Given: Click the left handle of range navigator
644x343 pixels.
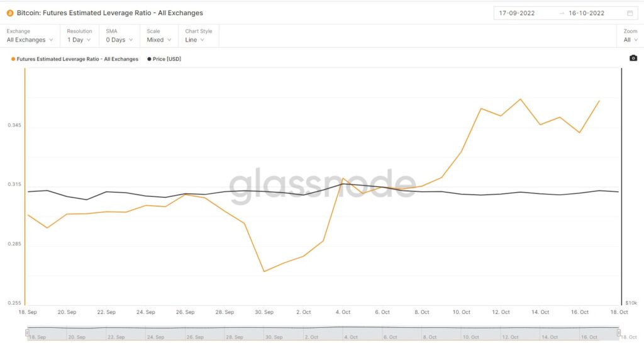Looking at the screenshot, I should [x=27, y=332].
